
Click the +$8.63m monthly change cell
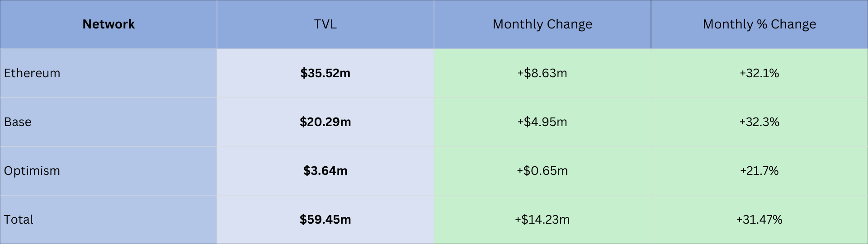pos(542,73)
